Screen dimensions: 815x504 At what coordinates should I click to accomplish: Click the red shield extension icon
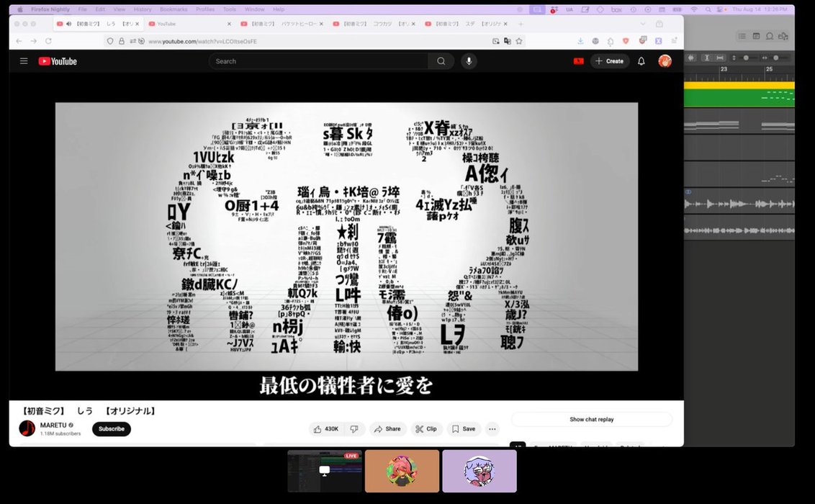pyautogui.click(x=626, y=41)
